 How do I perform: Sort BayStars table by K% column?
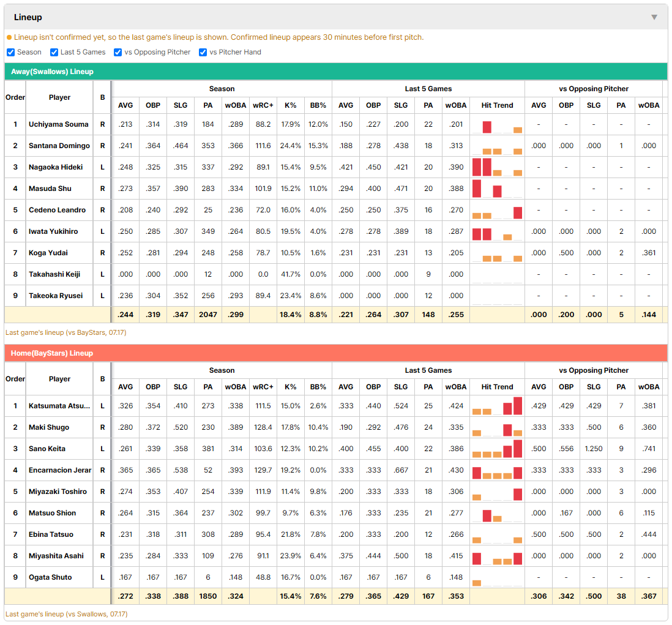pos(290,387)
